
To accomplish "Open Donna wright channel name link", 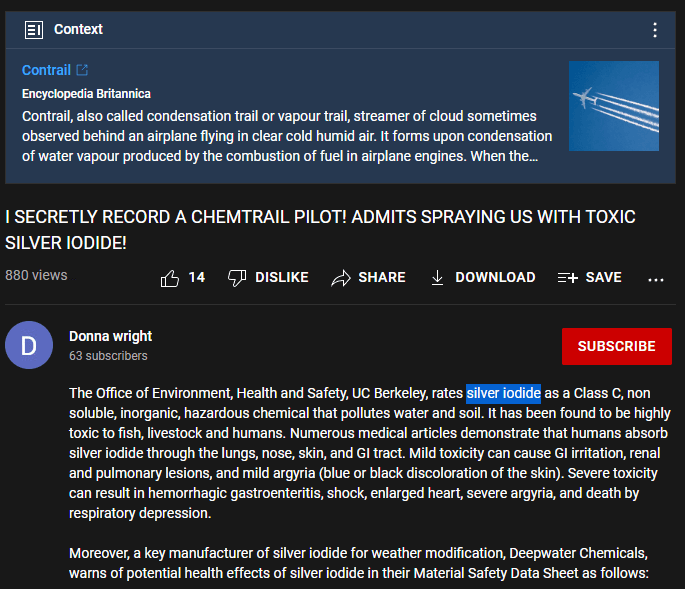I will (110, 336).
